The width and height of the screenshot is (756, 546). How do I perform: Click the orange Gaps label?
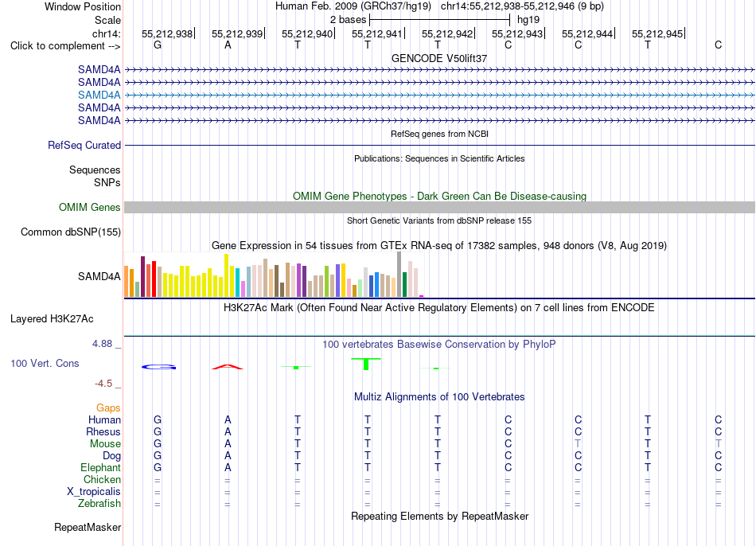(x=108, y=408)
